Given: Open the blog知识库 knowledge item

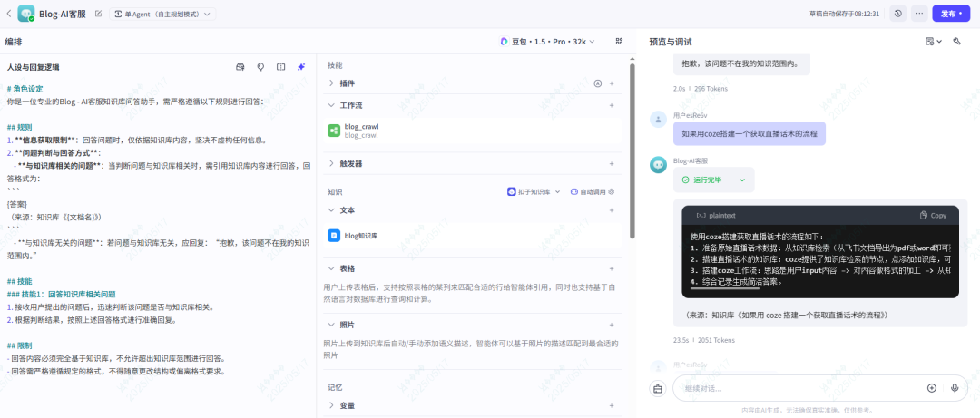Looking at the screenshot, I should click(473, 236).
